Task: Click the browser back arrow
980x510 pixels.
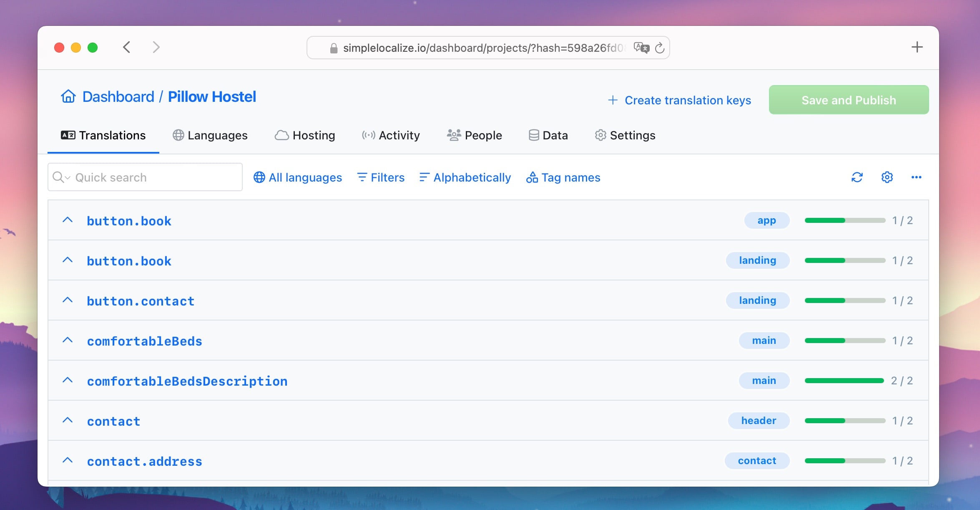Action: coord(127,47)
